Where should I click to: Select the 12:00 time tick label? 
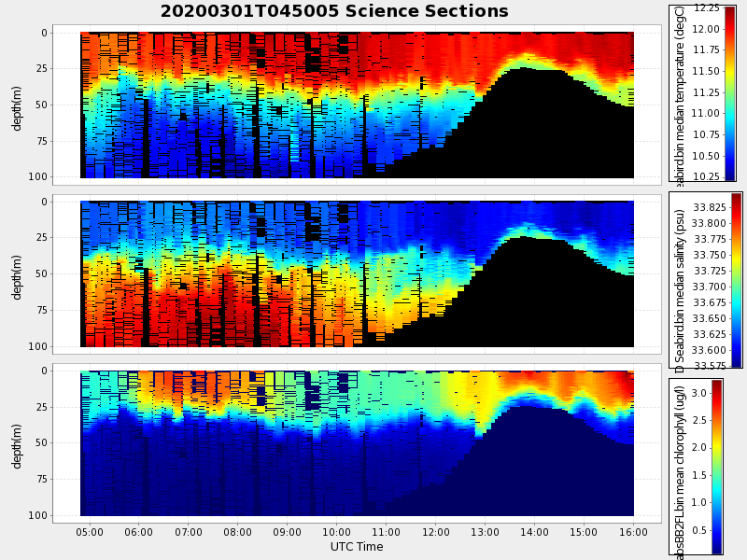pyautogui.click(x=436, y=532)
